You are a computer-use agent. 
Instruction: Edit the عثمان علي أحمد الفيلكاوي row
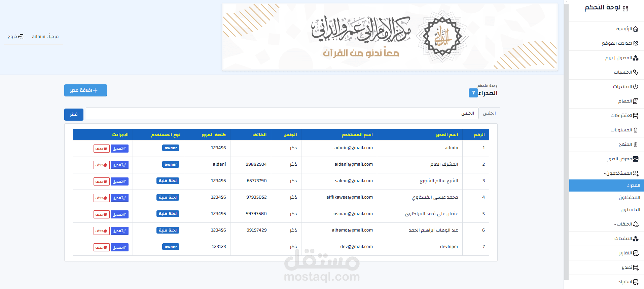(119, 214)
